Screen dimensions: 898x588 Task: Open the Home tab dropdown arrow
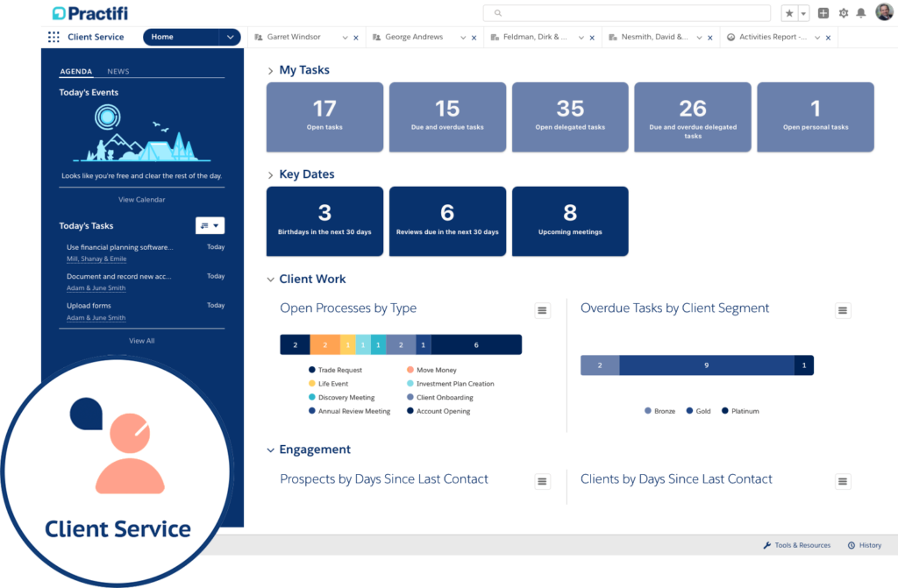coord(229,36)
